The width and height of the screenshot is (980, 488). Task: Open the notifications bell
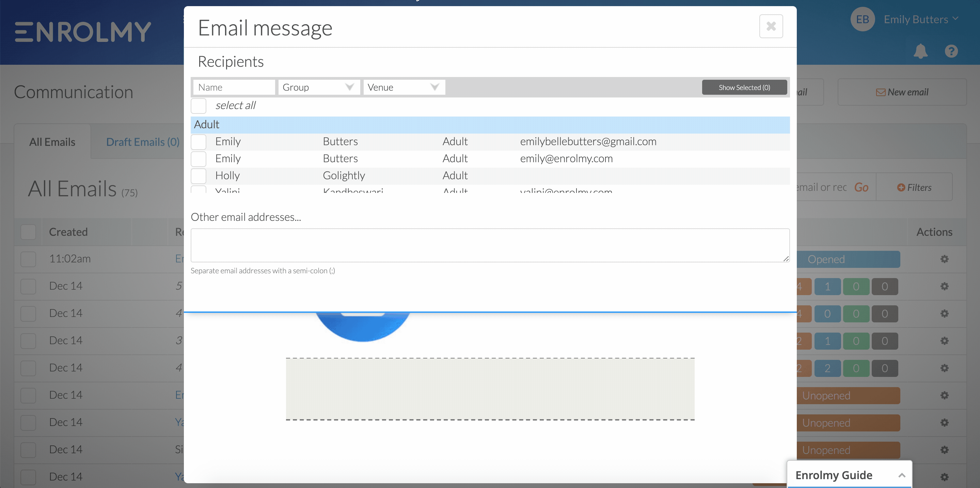click(x=920, y=51)
